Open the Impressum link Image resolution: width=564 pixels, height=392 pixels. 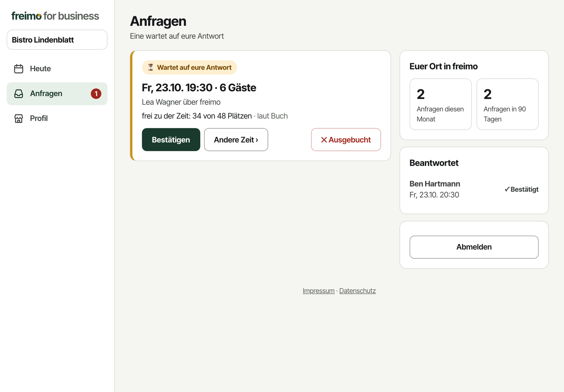319,291
